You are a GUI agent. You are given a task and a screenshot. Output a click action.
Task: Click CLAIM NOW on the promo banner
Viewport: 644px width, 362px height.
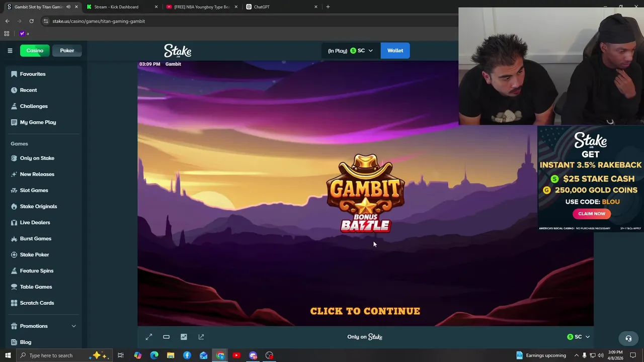click(x=592, y=214)
